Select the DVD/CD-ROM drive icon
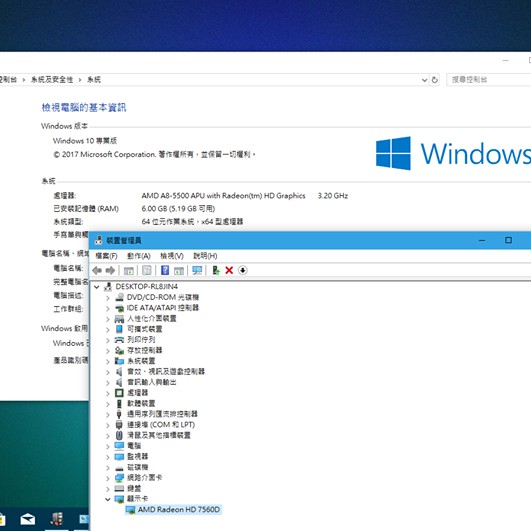 pos(120,297)
